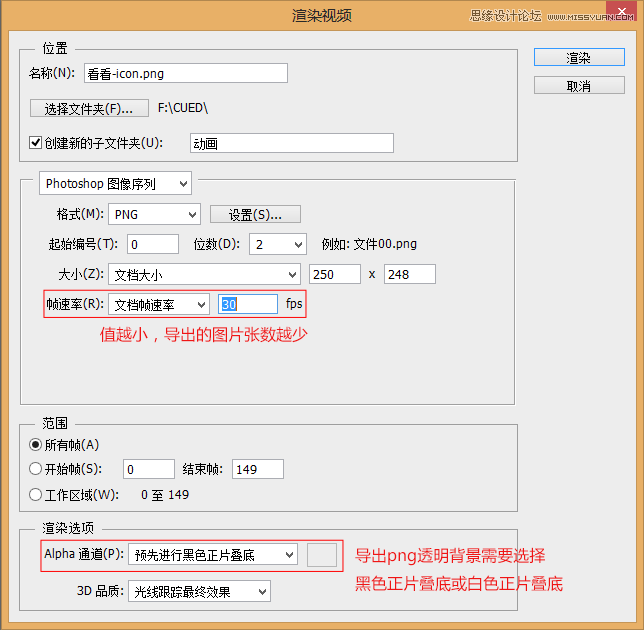Open the 3D 品质 quality dropdown
This screenshot has height=630, width=644.
[199, 591]
